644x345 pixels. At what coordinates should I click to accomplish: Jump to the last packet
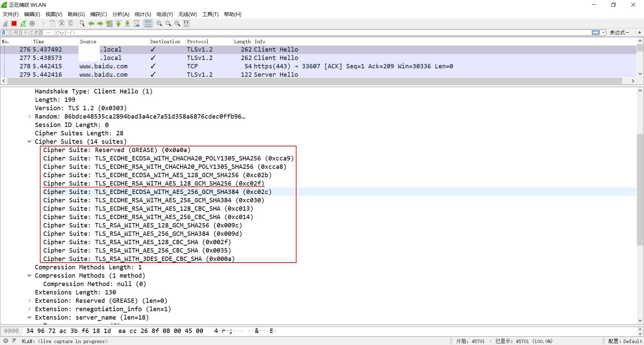tap(127, 23)
